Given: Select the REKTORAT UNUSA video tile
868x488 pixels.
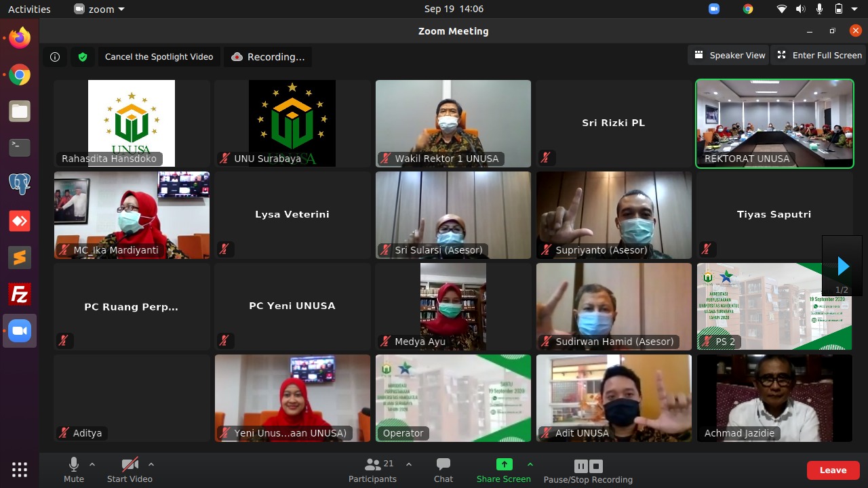Looking at the screenshot, I should 774,123.
